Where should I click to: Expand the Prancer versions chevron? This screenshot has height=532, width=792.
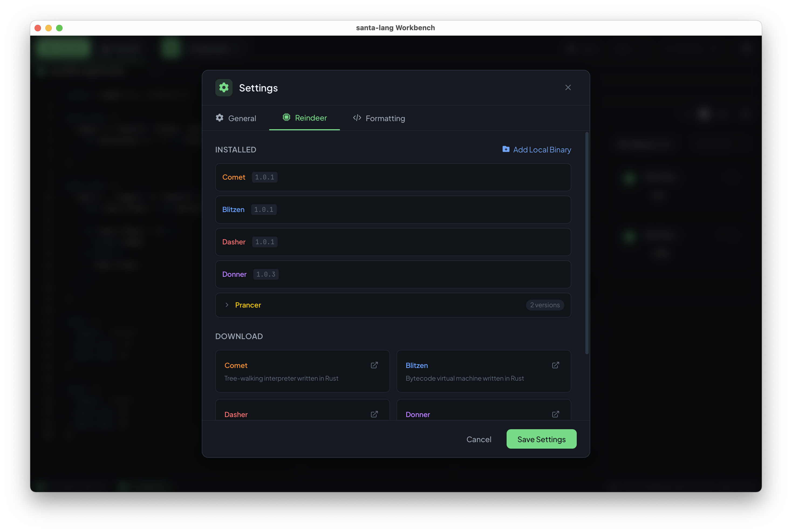coord(227,305)
